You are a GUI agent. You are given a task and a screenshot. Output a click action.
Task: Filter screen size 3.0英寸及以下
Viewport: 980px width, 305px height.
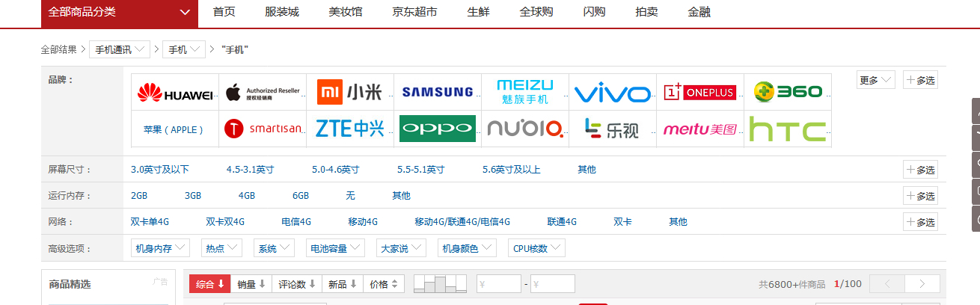click(x=159, y=170)
